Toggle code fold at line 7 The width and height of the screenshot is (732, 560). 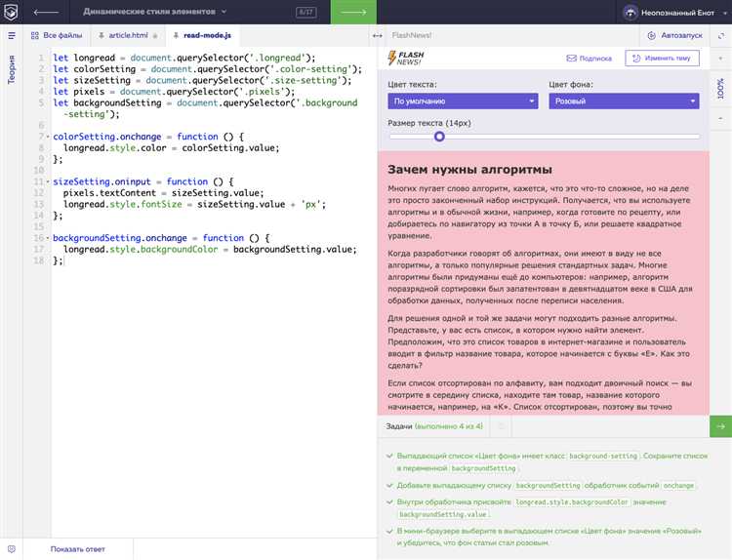point(47,138)
